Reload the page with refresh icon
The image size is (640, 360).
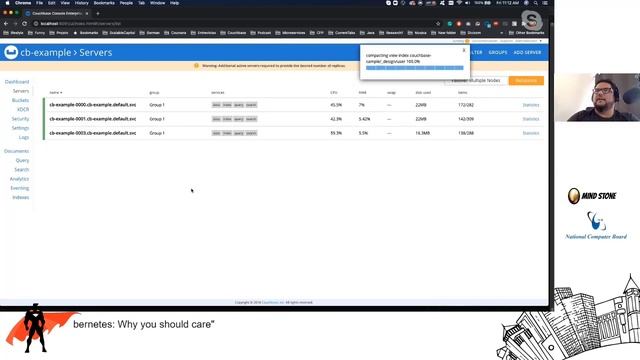[24, 24]
